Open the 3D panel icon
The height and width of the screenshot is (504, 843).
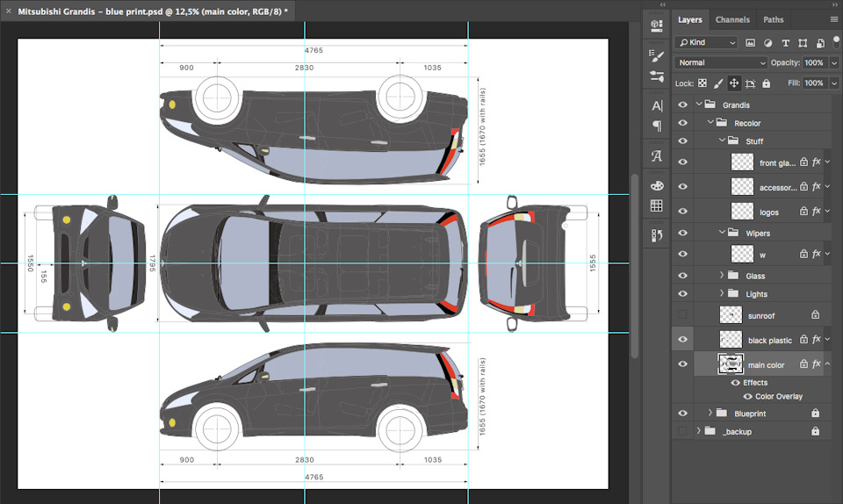tap(657, 25)
